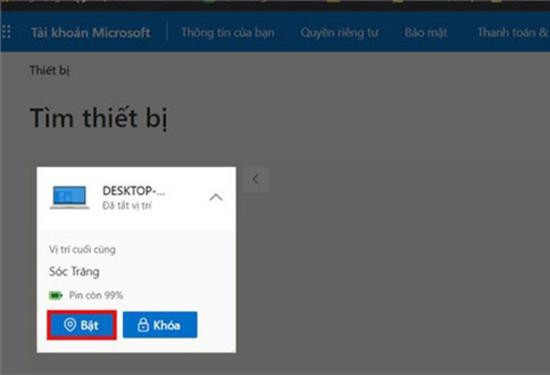This screenshot has width=550, height=375.
Task: Click the Bật location button
Action: tap(82, 325)
